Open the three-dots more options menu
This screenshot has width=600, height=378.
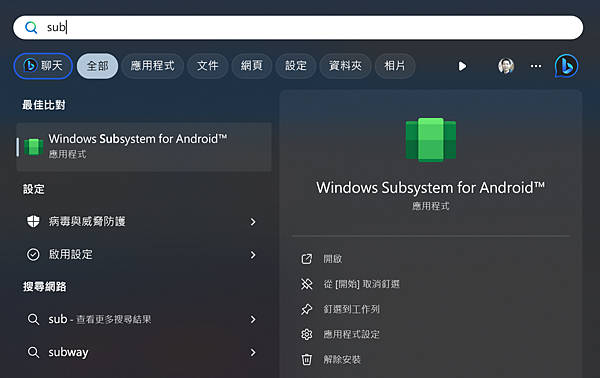[x=536, y=66]
